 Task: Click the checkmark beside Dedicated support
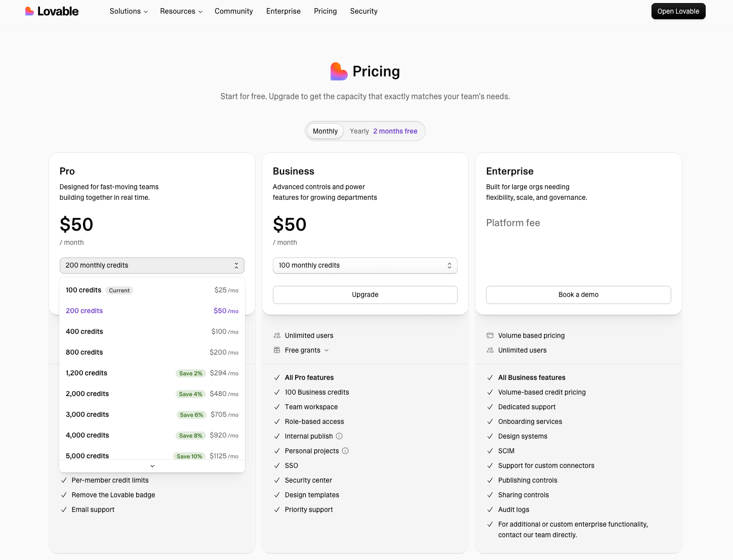tap(490, 407)
